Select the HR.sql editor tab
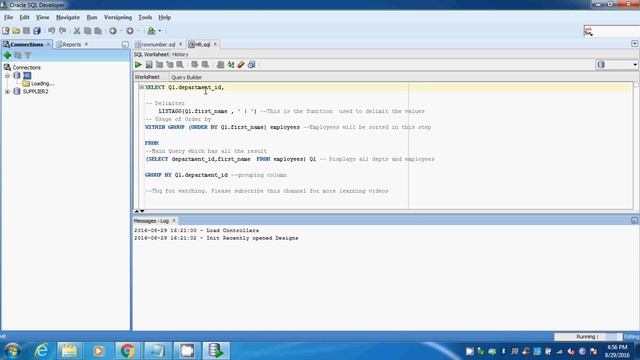The width and height of the screenshot is (640, 360). tap(202, 44)
